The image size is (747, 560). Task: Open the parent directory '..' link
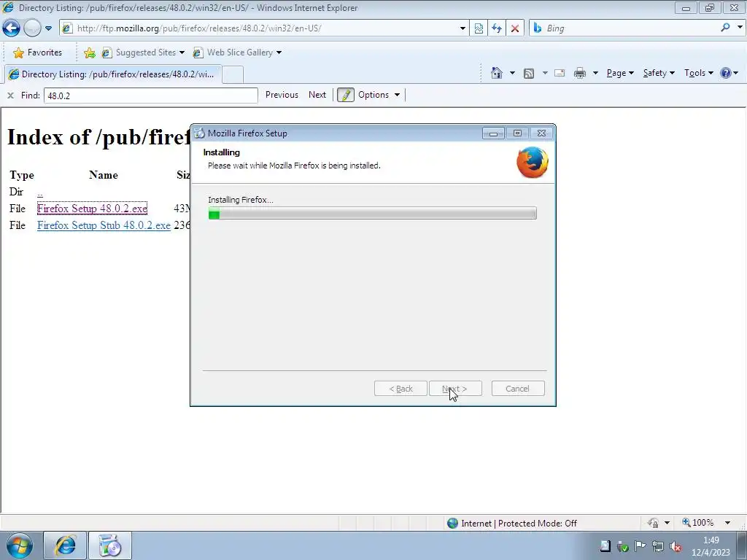[40, 192]
